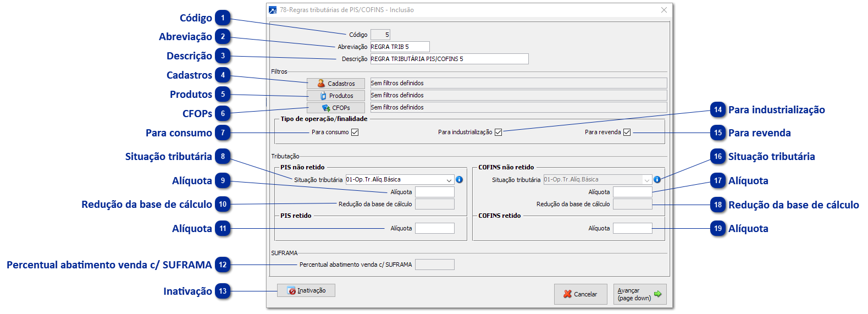Screen dimensions: 868x314
Task: Click Cadastros 'Sem filtros definidos' field
Action: [519, 83]
